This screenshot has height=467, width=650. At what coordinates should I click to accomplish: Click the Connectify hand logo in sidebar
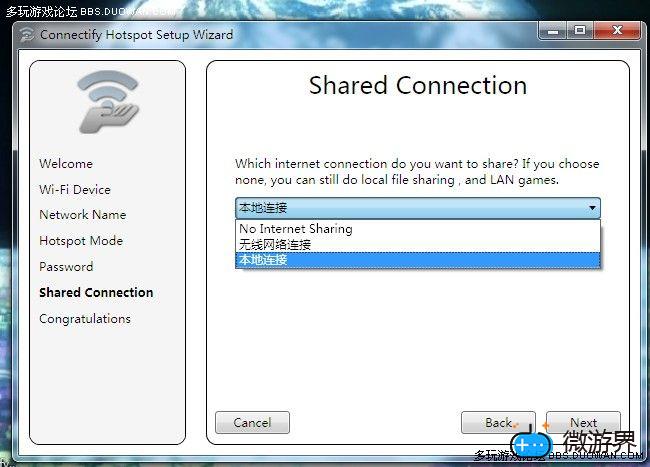tap(108, 102)
